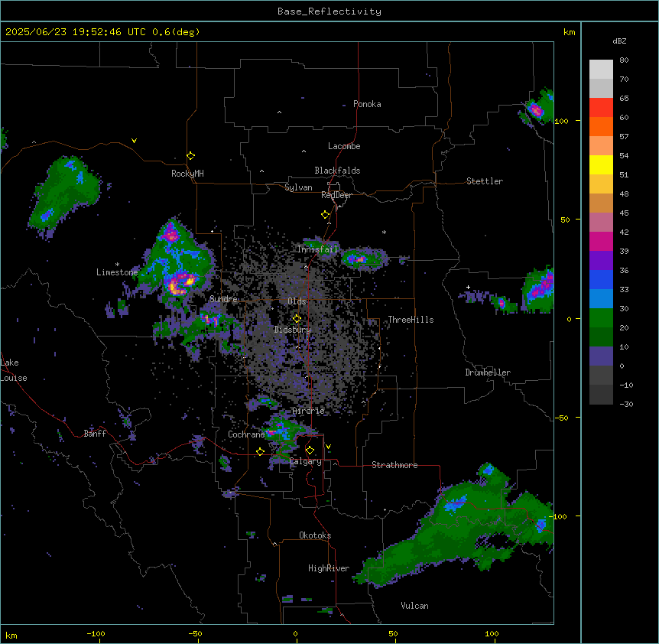Click the yellow V marker northwest of RockyMH
659x644 pixels.
(x=134, y=141)
